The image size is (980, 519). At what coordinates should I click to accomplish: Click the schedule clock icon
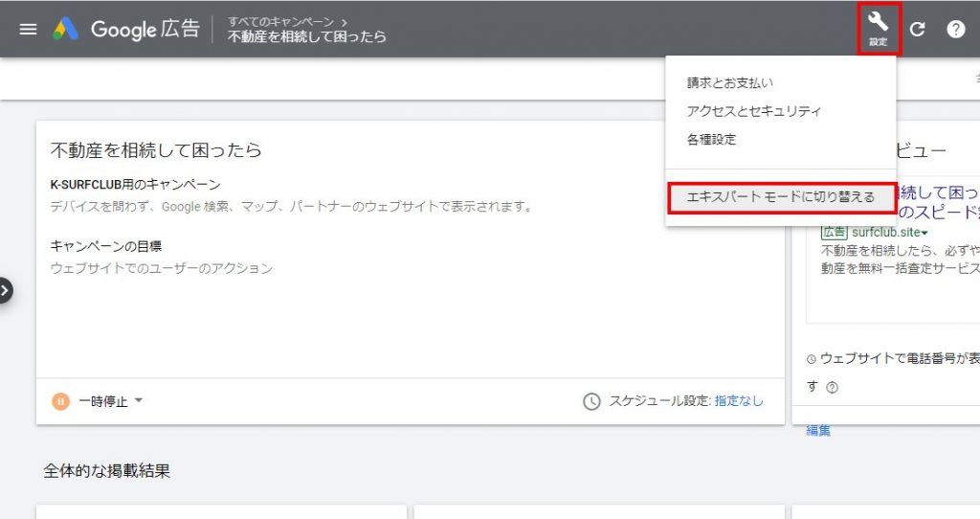(x=591, y=401)
